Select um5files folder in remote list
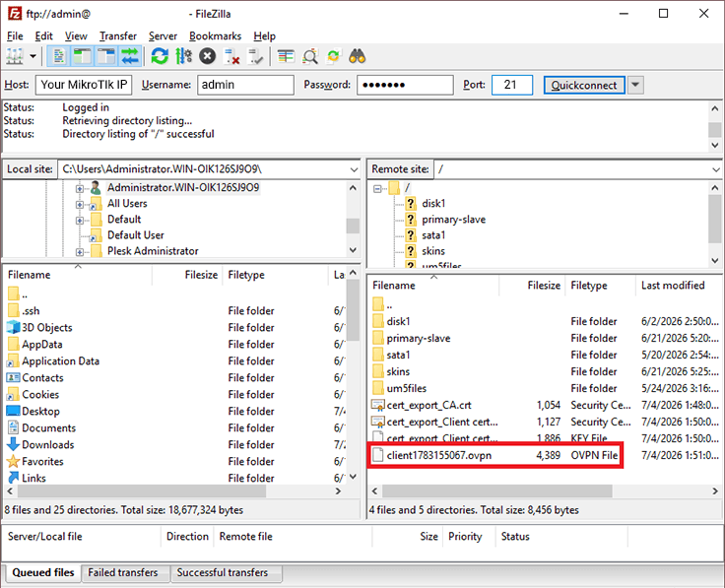 [407, 389]
